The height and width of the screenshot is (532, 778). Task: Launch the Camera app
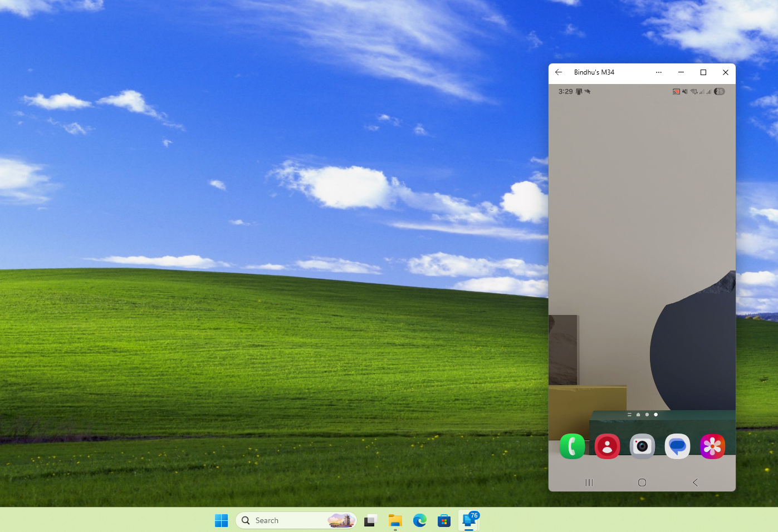click(642, 446)
